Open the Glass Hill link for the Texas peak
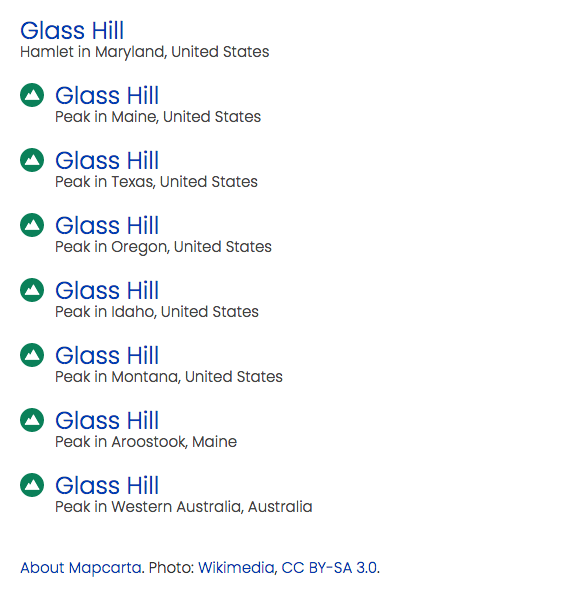The image size is (585, 598). coord(107,161)
